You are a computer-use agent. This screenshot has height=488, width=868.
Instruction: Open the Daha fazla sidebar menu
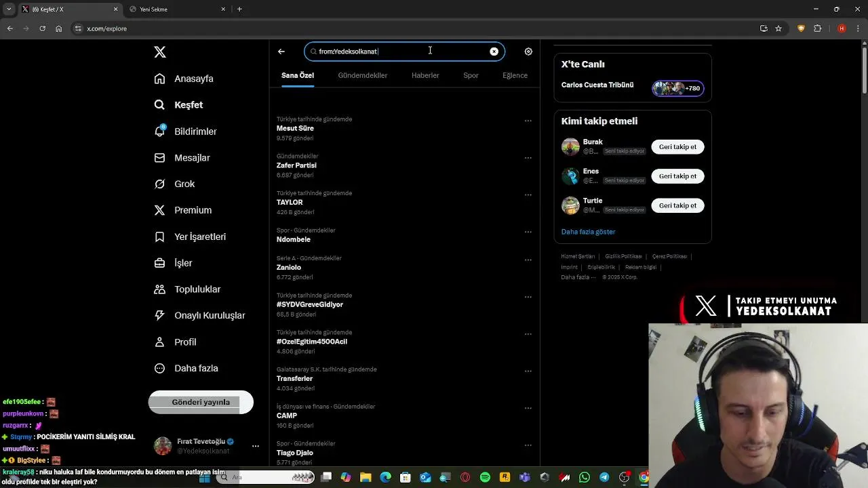pos(186,369)
